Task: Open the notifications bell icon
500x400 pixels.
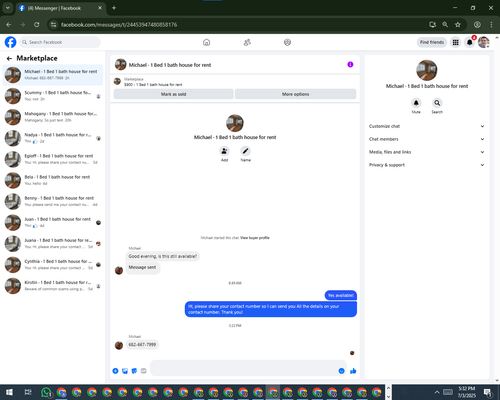Action: click(469, 42)
